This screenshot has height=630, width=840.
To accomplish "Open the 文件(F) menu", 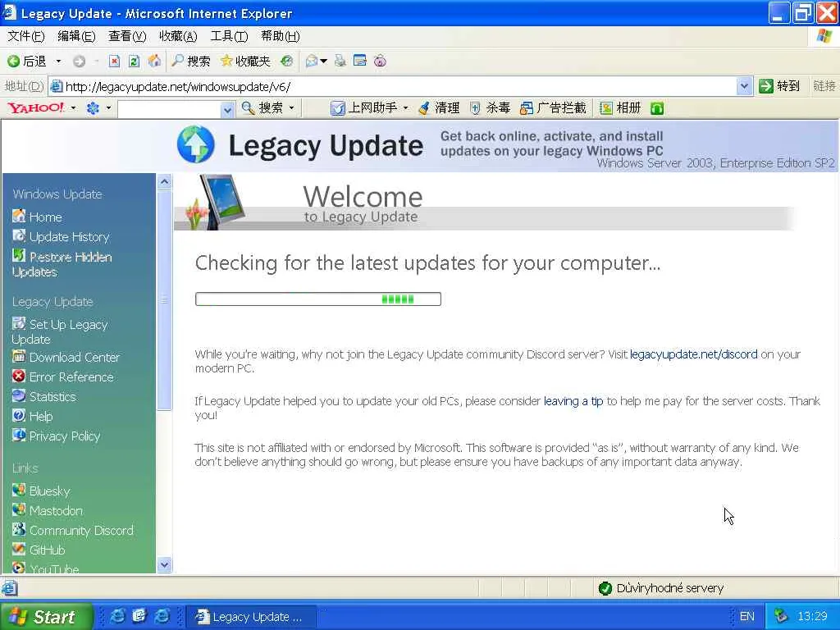I will [x=26, y=36].
